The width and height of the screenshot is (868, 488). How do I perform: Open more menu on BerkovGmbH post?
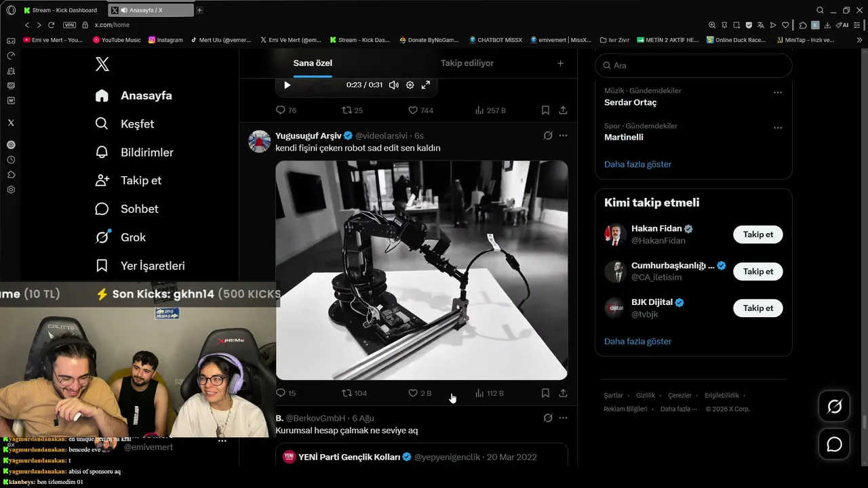tap(563, 418)
